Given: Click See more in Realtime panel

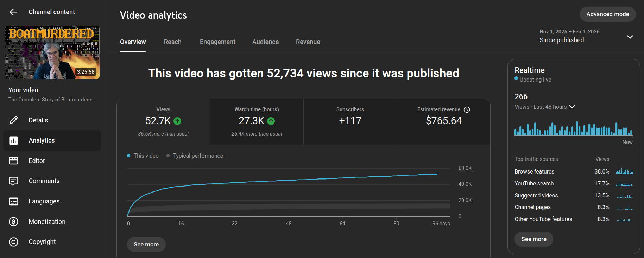Looking at the screenshot, I should tap(533, 239).
